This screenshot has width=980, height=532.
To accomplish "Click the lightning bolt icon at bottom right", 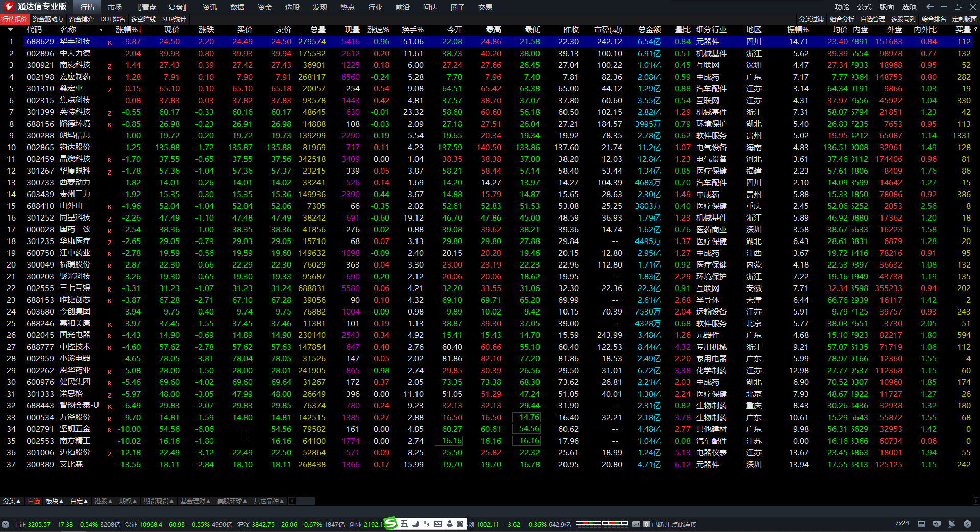I will click(967, 524).
